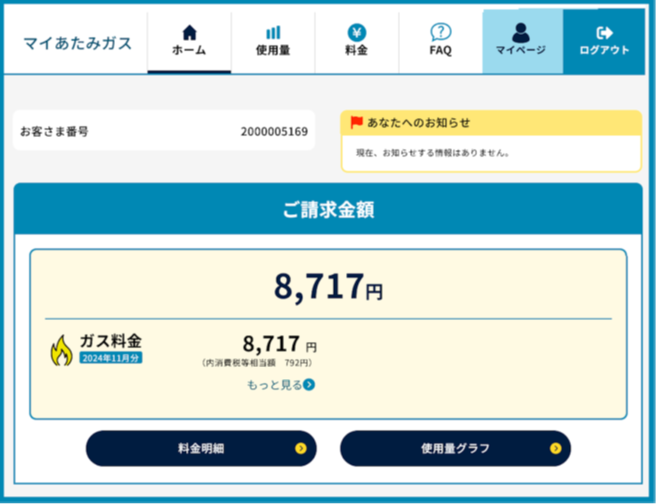Expand details via もっと見る chevron

click(x=310, y=384)
